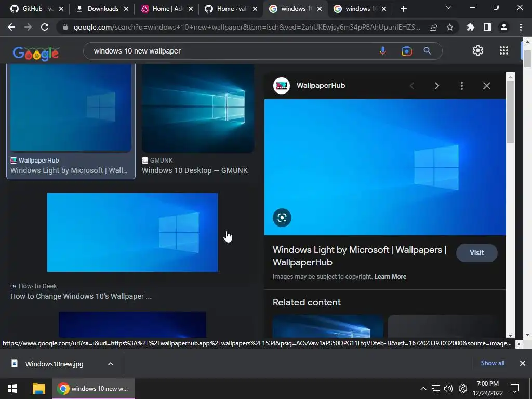Click Show all downloads

tap(493, 363)
